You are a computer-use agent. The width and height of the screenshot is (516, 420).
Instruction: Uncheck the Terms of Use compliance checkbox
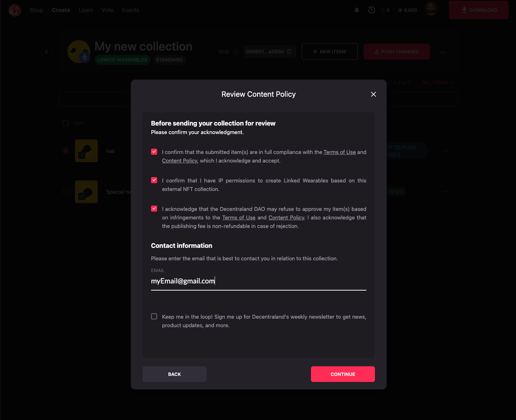pyautogui.click(x=154, y=152)
